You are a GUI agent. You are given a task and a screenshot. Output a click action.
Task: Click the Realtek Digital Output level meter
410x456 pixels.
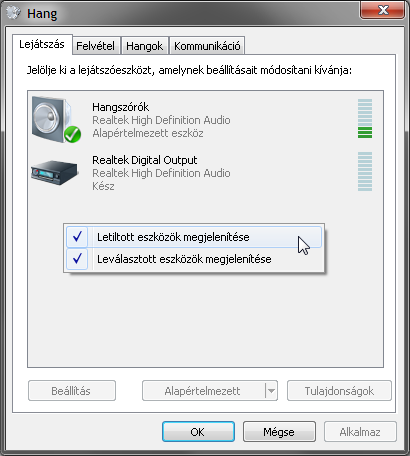(365, 171)
